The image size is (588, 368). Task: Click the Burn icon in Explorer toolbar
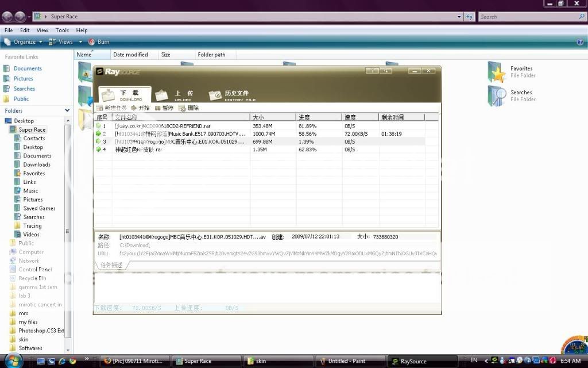[x=92, y=42]
